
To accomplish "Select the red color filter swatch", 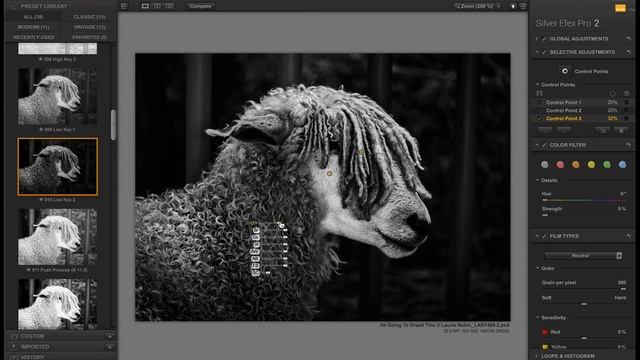I will 560,164.
